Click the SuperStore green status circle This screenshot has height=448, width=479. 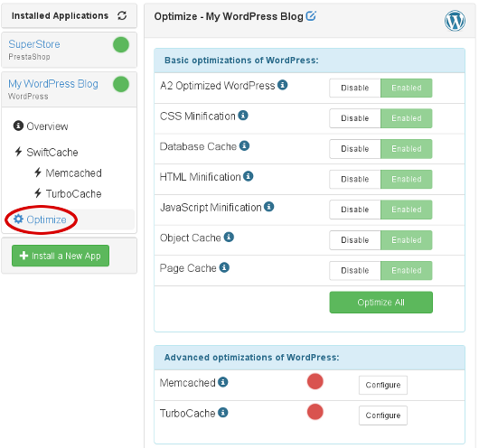[121, 44]
